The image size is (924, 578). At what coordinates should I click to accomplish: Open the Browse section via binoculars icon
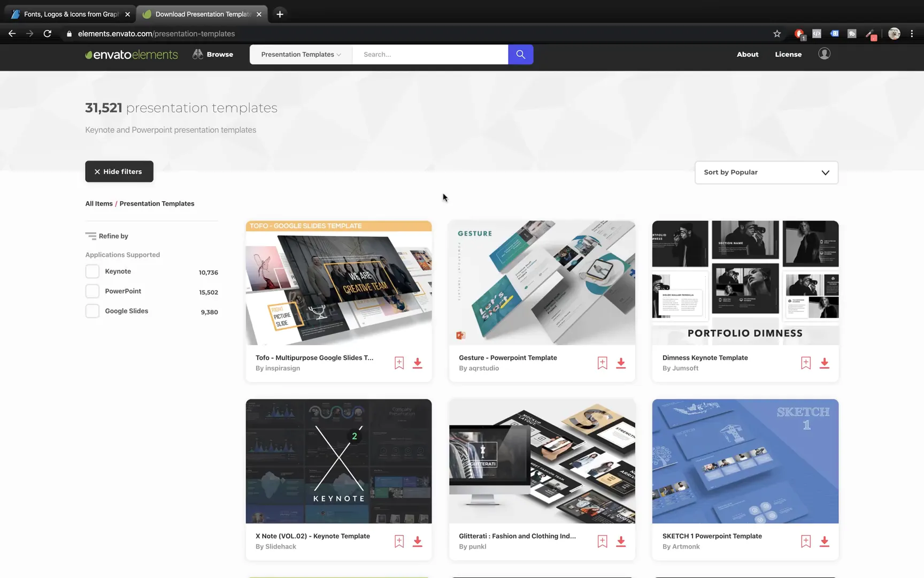pyautogui.click(x=212, y=54)
